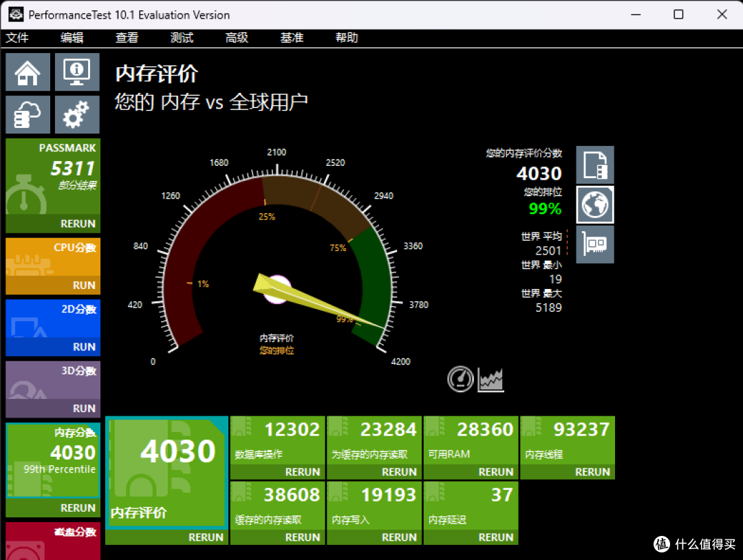Open the System Information monitor icon
The height and width of the screenshot is (560, 743).
click(x=77, y=72)
